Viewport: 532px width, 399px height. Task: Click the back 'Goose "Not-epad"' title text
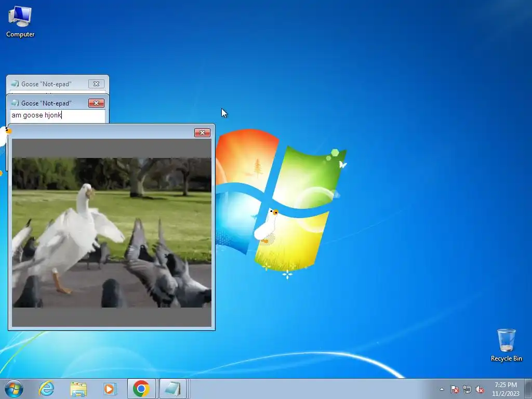click(x=46, y=84)
